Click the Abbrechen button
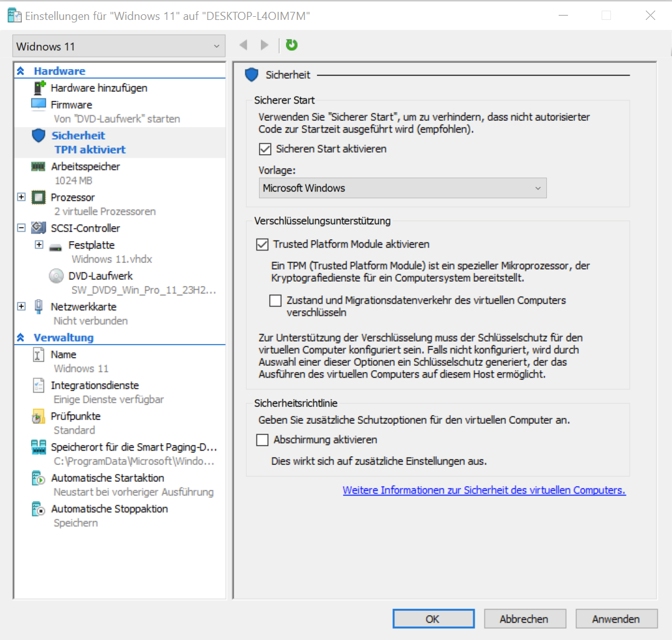Image resolution: width=672 pixels, height=640 pixels. pos(524,619)
